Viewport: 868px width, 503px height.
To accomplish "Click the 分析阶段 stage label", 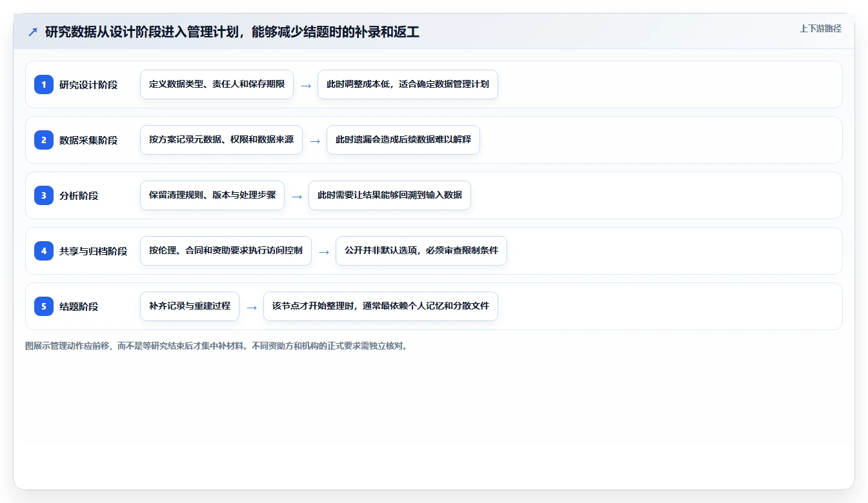I will click(x=79, y=195).
